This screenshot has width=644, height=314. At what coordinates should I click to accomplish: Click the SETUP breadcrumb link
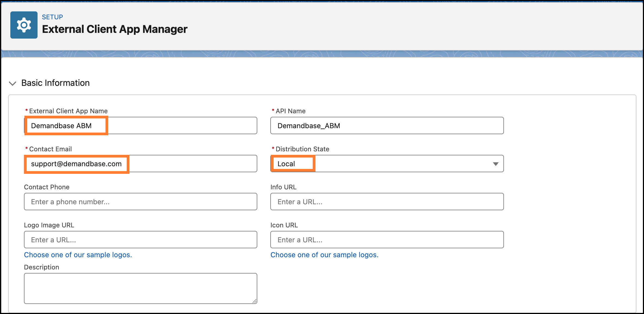click(x=52, y=17)
